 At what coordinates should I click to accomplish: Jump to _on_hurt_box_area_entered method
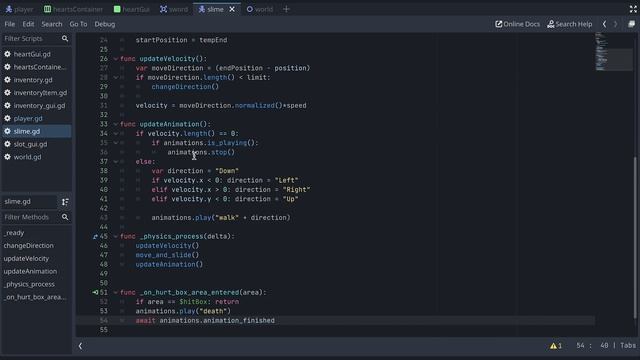[x=35, y=297]
